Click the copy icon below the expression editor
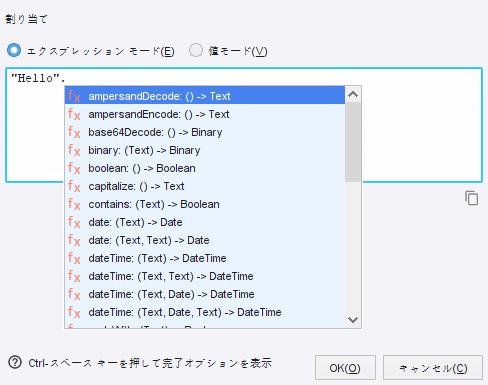488x385 pixels. click(x=472, y=198)
